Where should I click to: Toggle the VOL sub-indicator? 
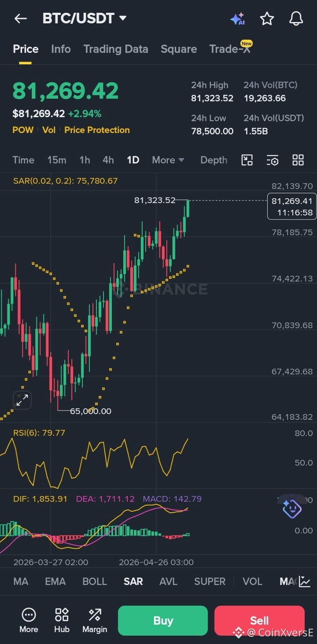[x=252, y=581]
